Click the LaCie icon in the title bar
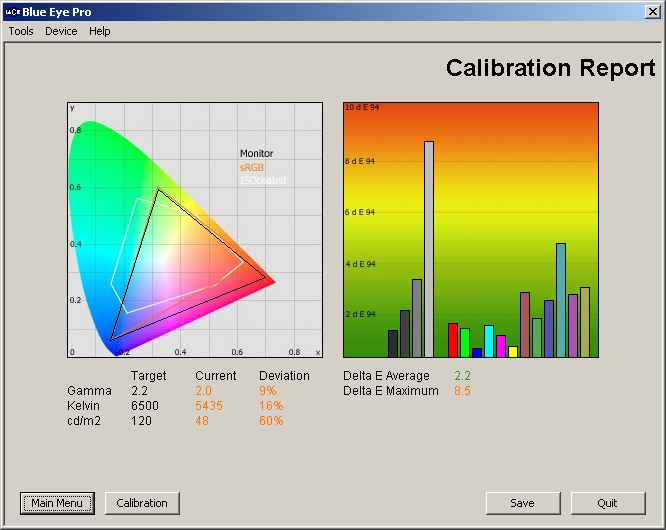The image size is (666, 530). tap(12, 11)
